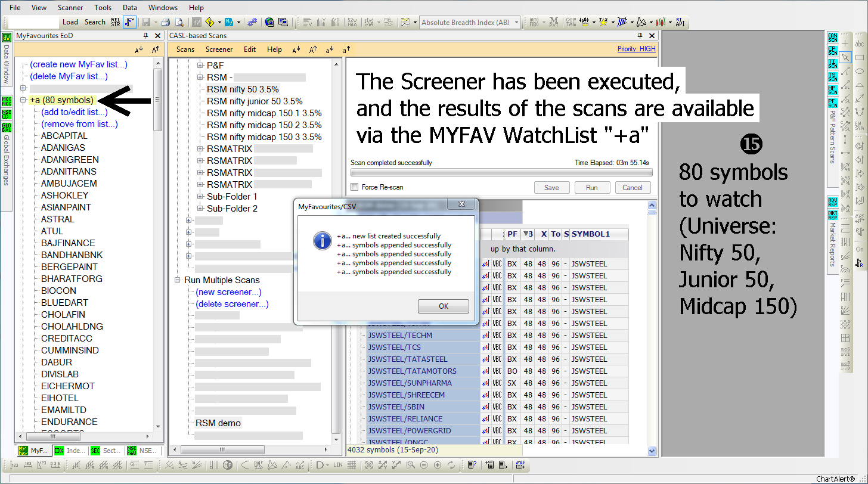
Task: Click the RT API toolbar icon
Action: click(x=680, y=22)
